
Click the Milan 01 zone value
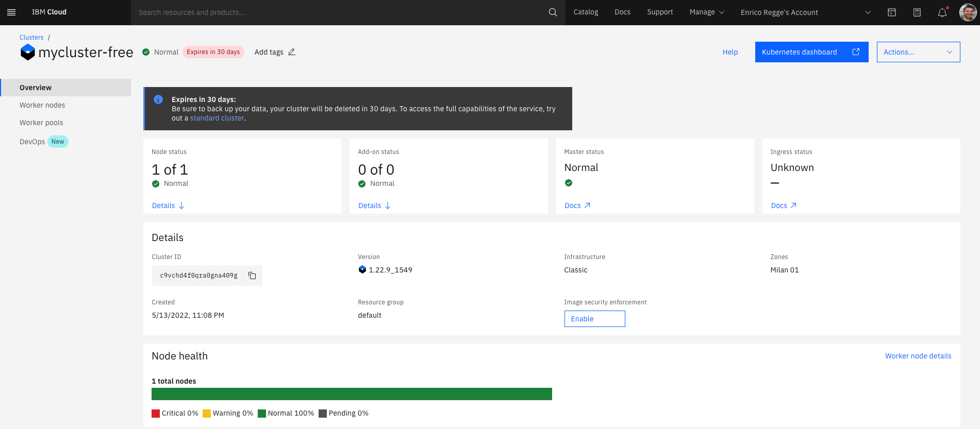pos(785,270)
